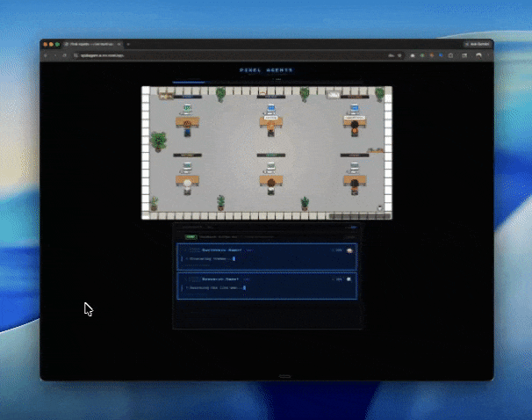This screenshot has width=532, height=420.
Task: Click the blue button at the panel's top-right corner
Action: (x=354, y=228)
